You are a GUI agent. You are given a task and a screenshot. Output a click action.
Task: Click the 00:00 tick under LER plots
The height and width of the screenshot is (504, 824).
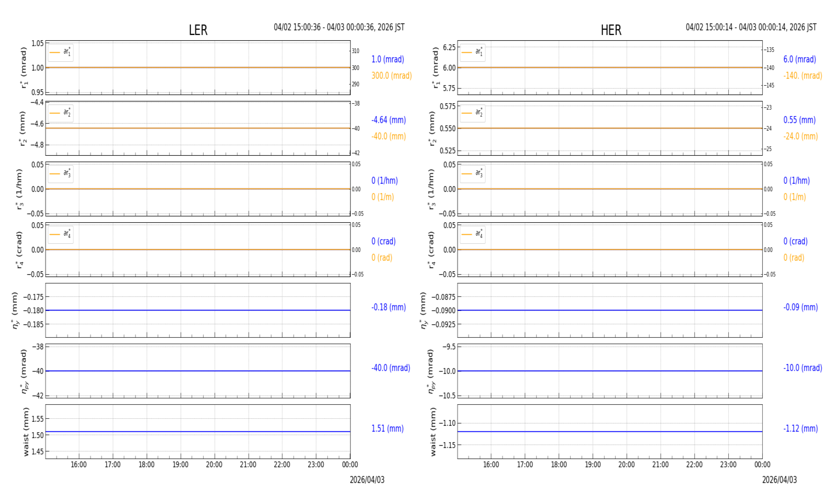pyautogui.click(x=350, y=465)
